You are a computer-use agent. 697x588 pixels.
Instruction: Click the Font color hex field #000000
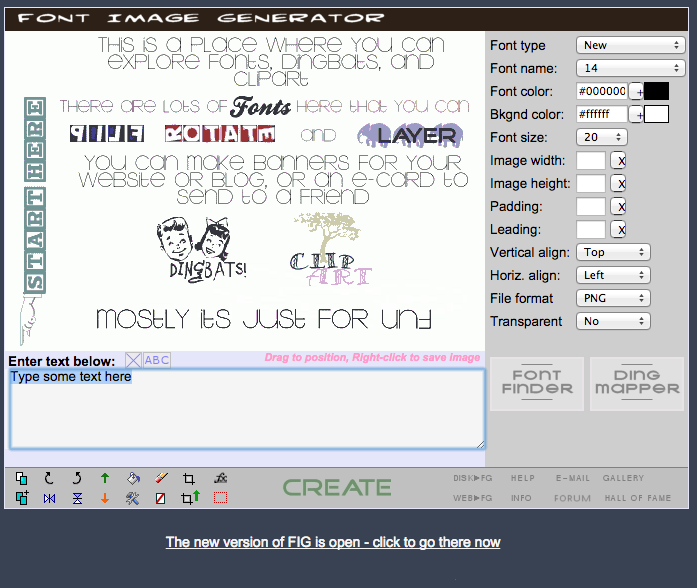[x=602, y=92]
